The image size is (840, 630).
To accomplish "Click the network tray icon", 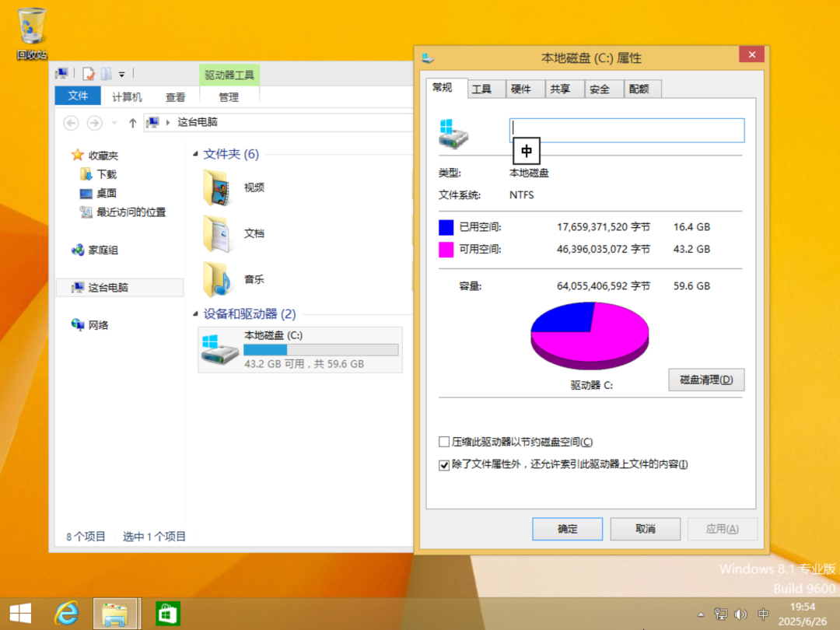I will tap(721, 614).
